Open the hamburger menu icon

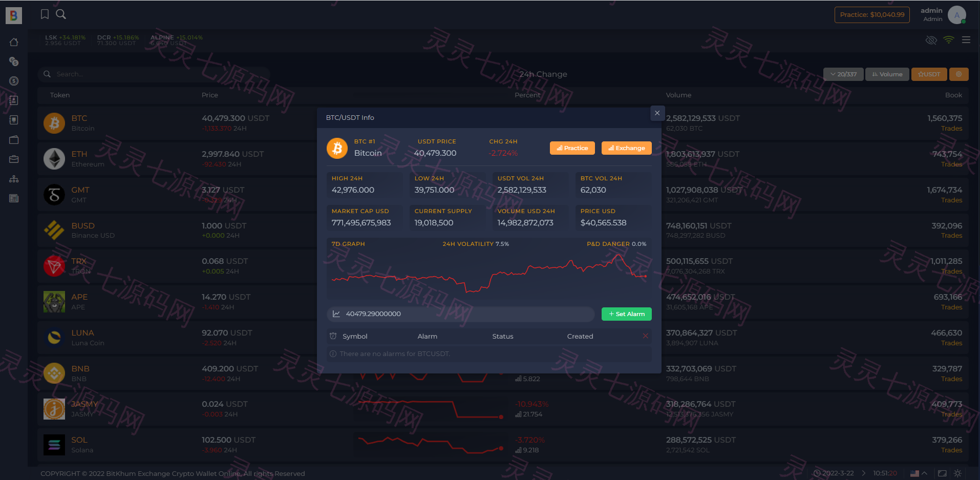click(966, 40)
